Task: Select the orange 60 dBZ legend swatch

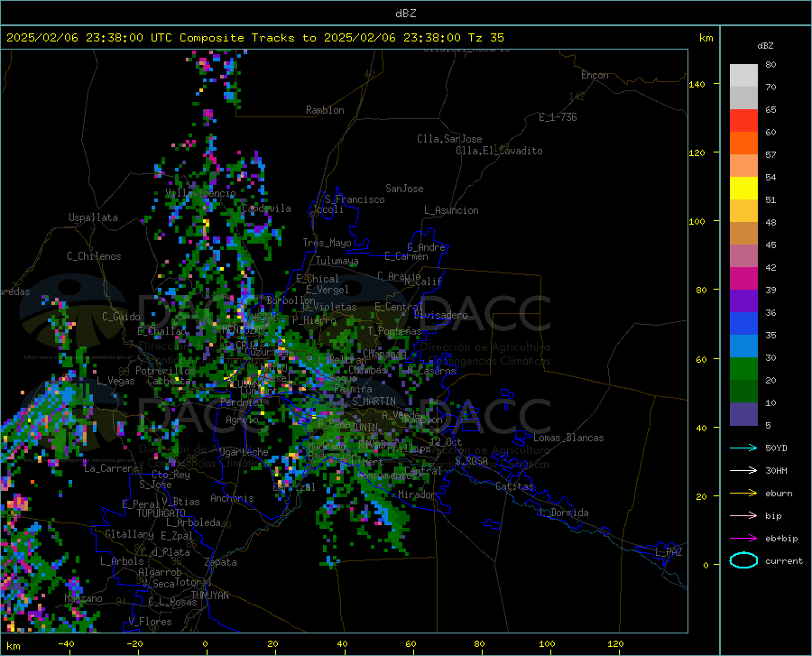Action: pos(743,143)
